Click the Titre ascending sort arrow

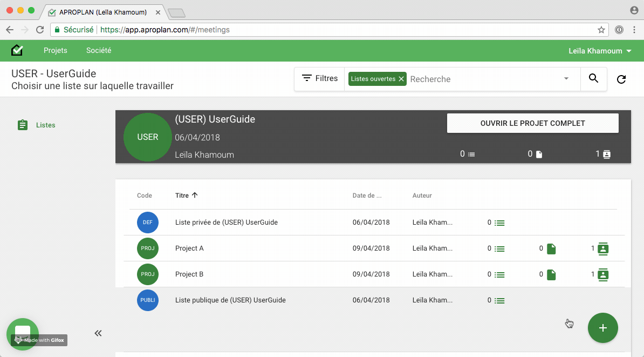click(x=195, y=195)
